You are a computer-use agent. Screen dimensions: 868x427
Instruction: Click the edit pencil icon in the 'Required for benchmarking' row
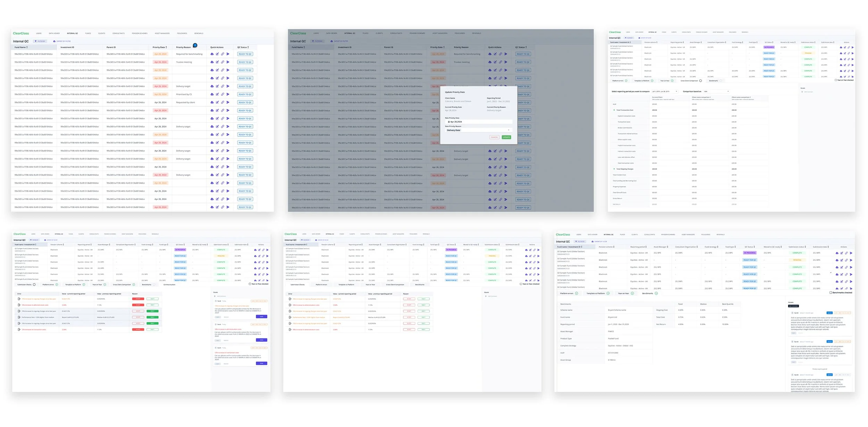pyautogui.click(x=217, y=54)
